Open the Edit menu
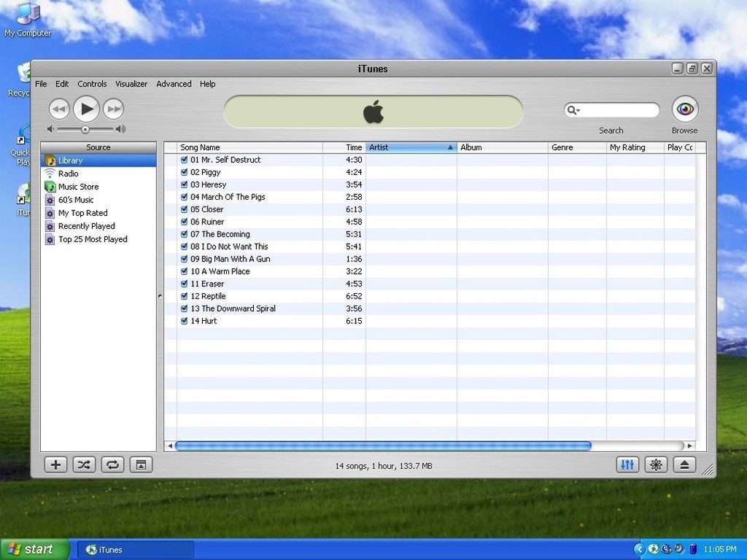The image size is (747, 560). coord(62,84)
